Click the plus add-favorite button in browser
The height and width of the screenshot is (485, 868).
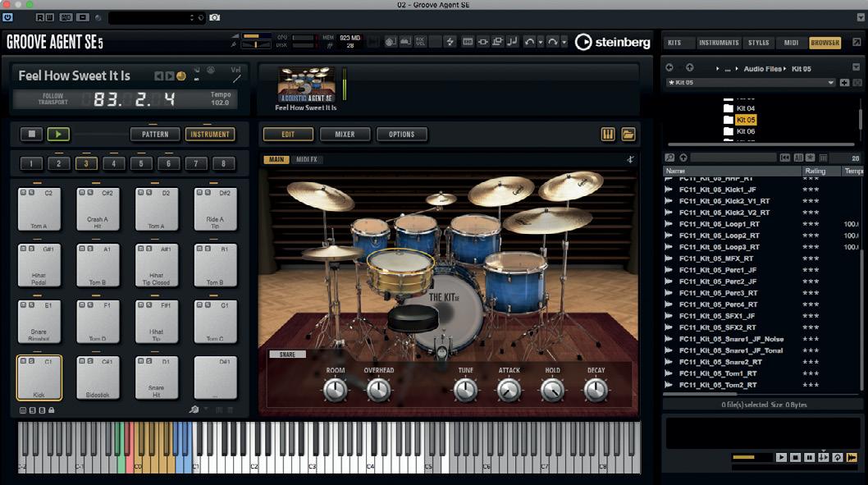[844, 83]
